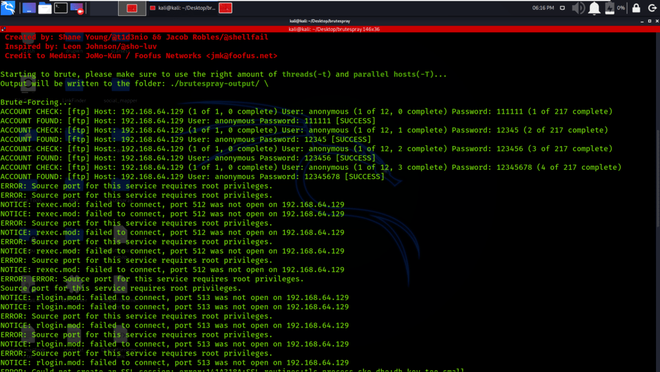Select the highlighted red taskbar window button
Screen dimensions: 660x372
tap(132, 8)
